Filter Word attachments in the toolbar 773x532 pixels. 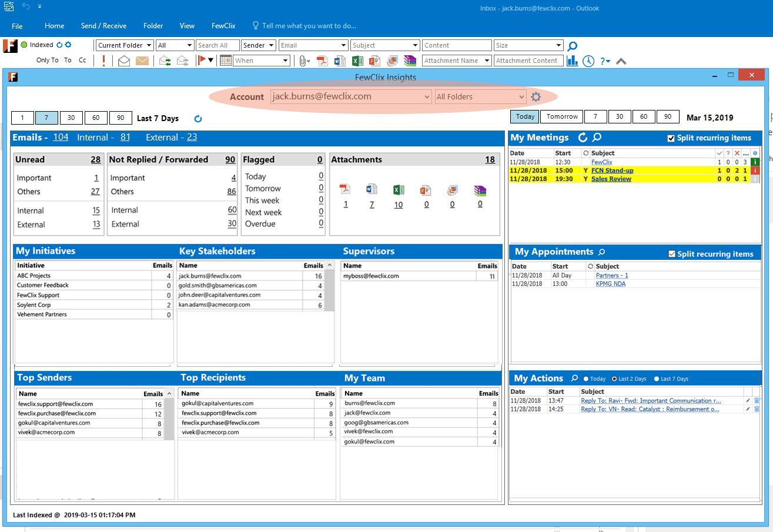[x=340, y=61]
